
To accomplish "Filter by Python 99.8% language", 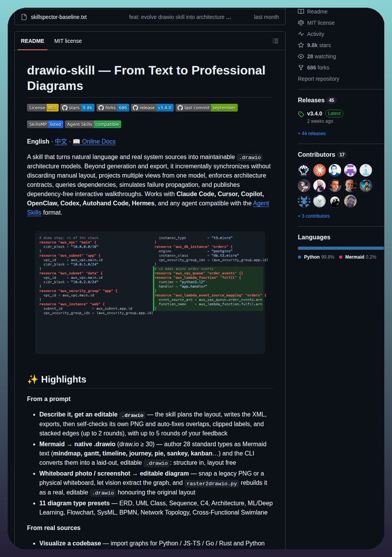I will coord(316,257).
